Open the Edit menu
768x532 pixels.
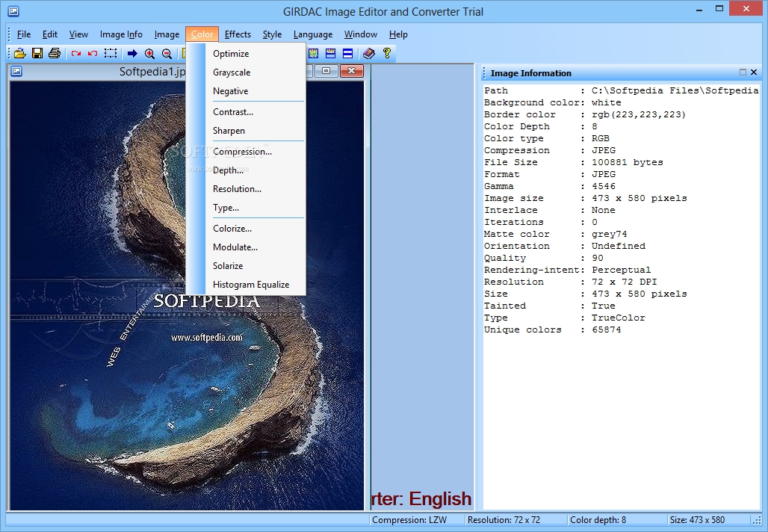50,34
